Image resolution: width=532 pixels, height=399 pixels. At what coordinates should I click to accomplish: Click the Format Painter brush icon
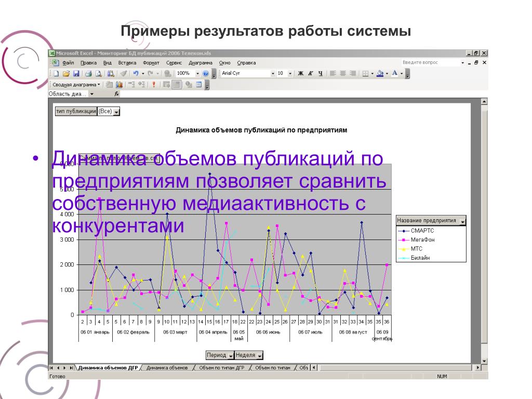pos(124,73)
